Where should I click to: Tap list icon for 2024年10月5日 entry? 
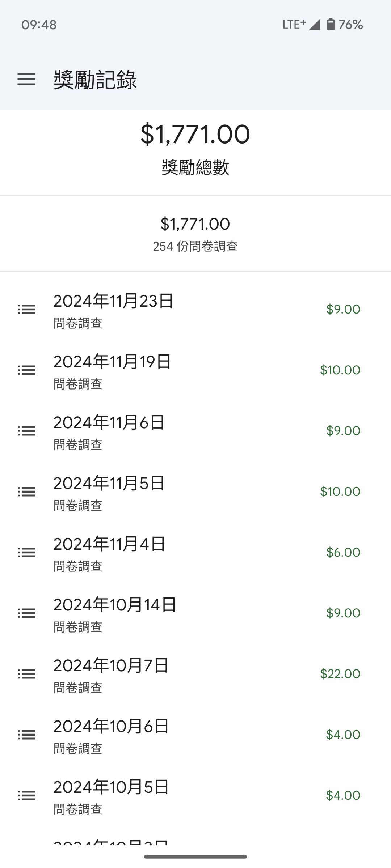tap(26, 796)
